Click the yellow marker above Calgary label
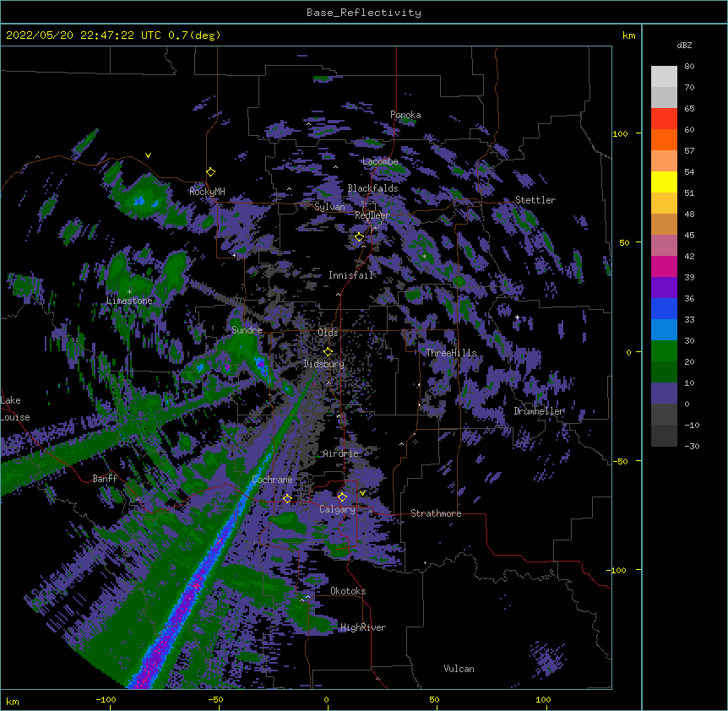728x711 pixels. point(342,497)
